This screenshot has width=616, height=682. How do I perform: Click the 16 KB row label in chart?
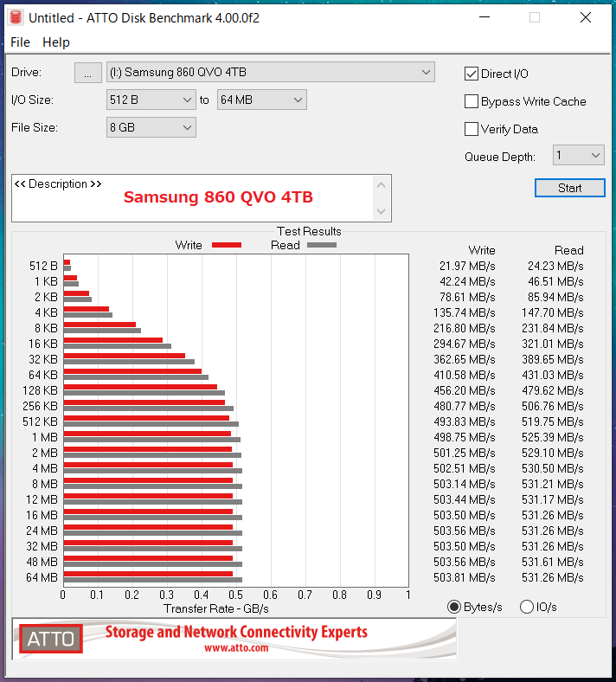[43, 344]
